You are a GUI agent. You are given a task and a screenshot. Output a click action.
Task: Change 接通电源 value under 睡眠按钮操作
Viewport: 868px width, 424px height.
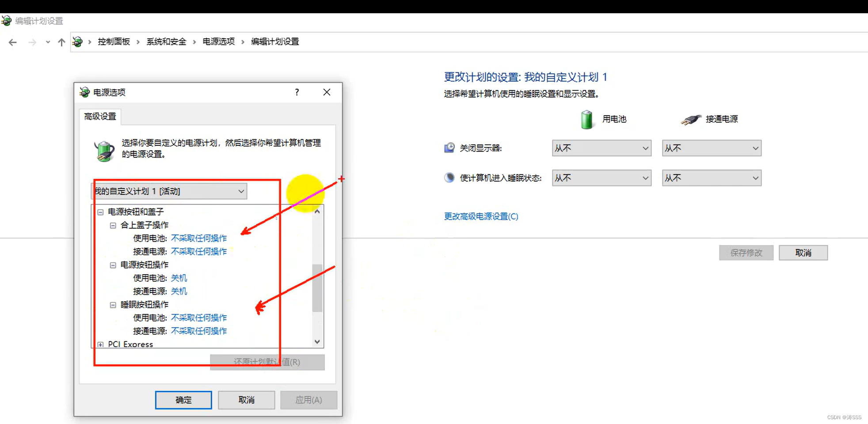(199, 331)
